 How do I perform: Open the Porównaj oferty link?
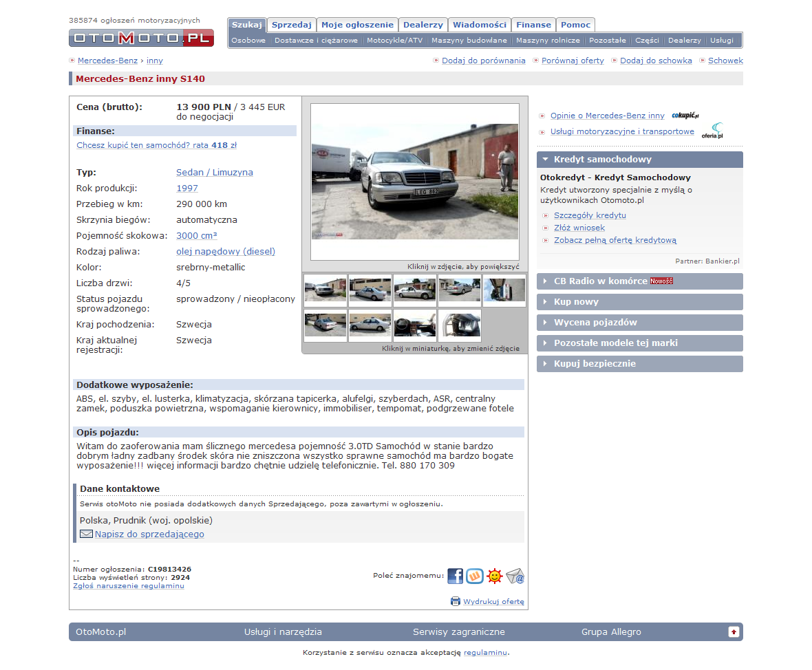pyautogui.click(x=573, y=61)
